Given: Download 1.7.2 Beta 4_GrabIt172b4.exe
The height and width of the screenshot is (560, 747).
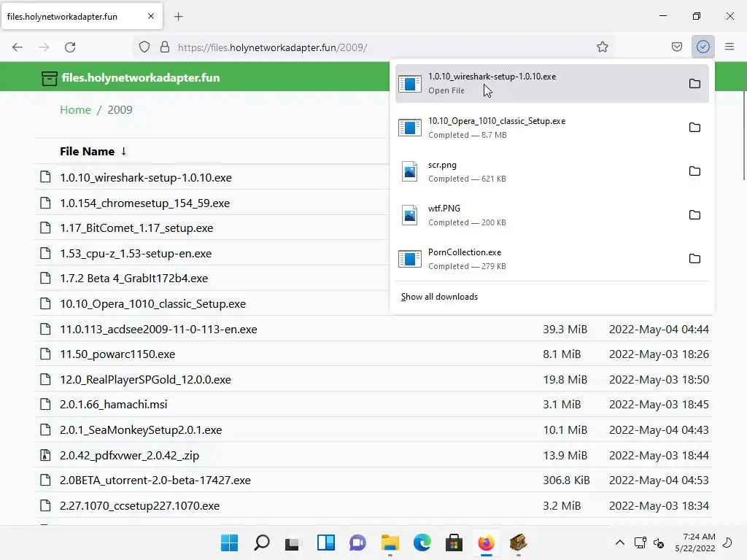Looking at the screenshot, I should (134, 279).
